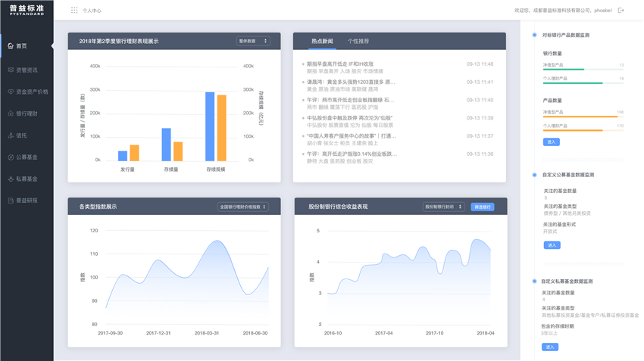Viewport: 644px width, 361px height.
Task: Switch to the 热点新闻 tab
Action: click(322, 41)
